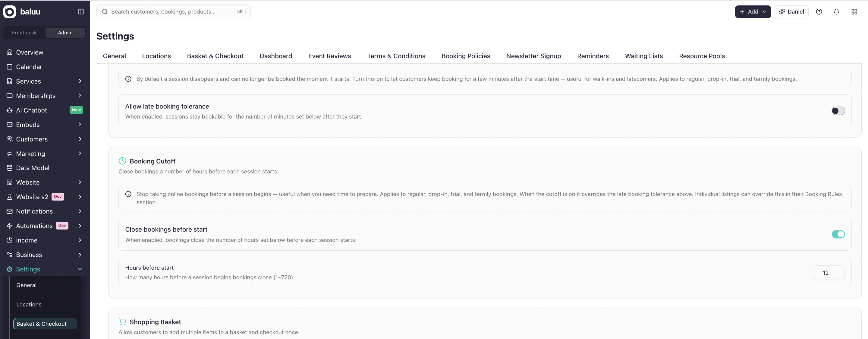Open the Newsletter Signup tab
This screenshot has width=868, height=339.
click(533, 56)
